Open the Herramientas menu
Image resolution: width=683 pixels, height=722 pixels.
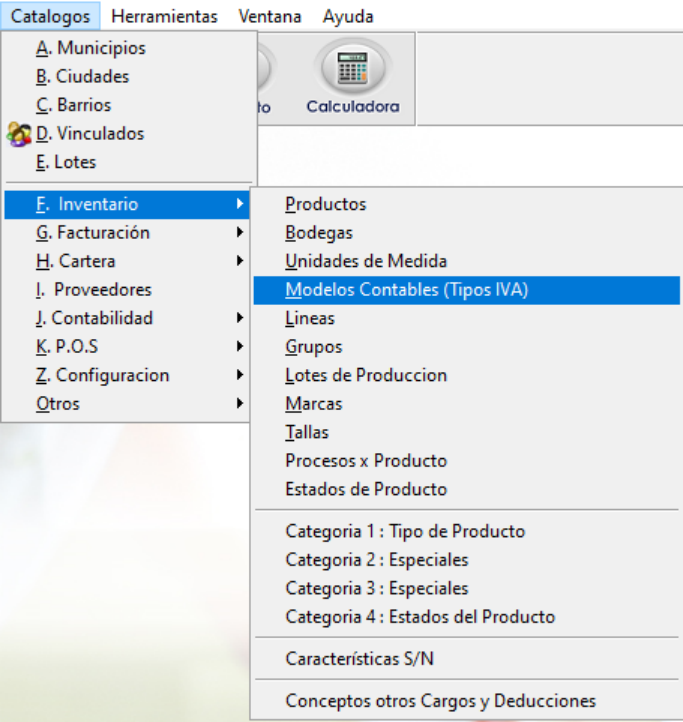click(x=164, y=17)
